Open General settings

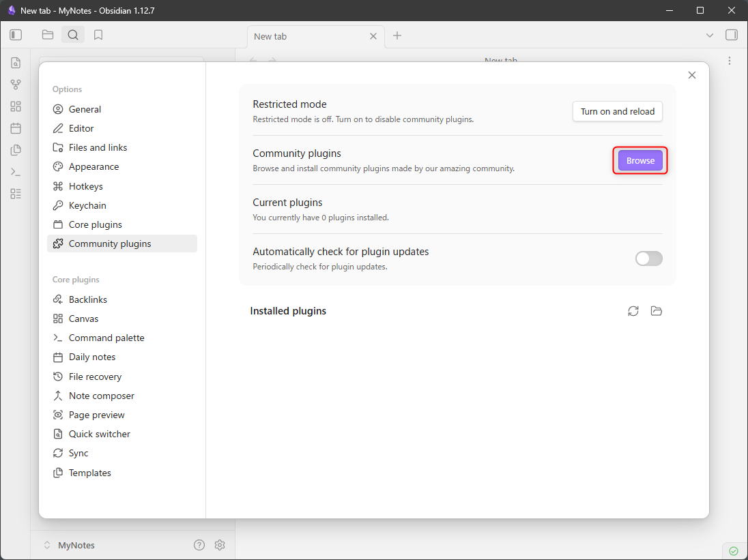click(122, 109)
